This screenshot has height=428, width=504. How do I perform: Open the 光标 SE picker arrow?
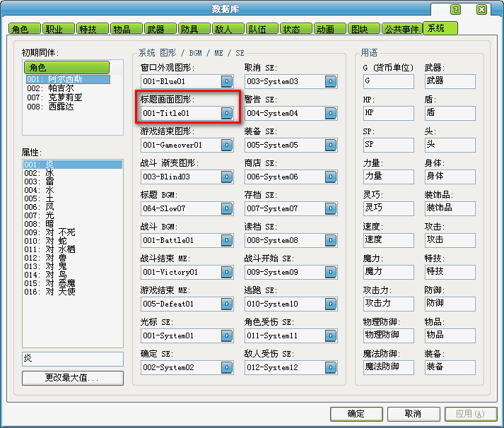point(227,335)
